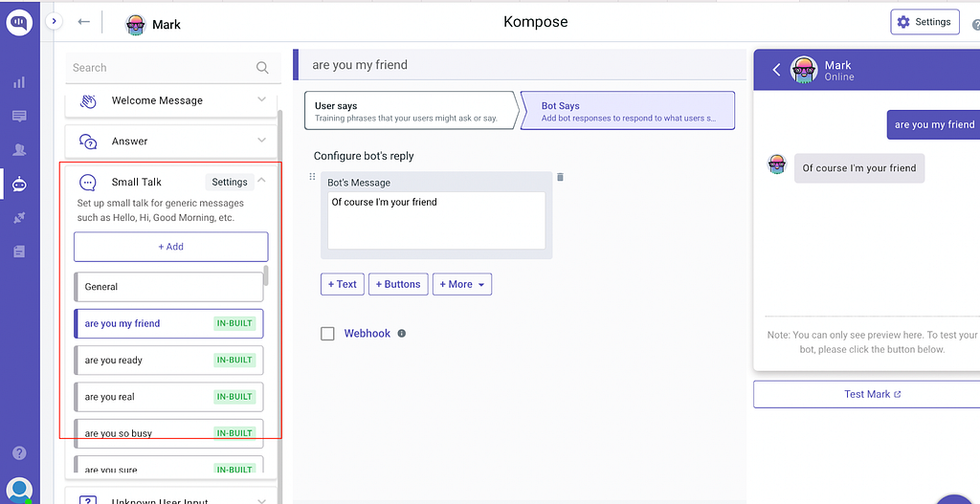Switch to the User says tab
Screen dimensions: 980x504
click(411, 111)
